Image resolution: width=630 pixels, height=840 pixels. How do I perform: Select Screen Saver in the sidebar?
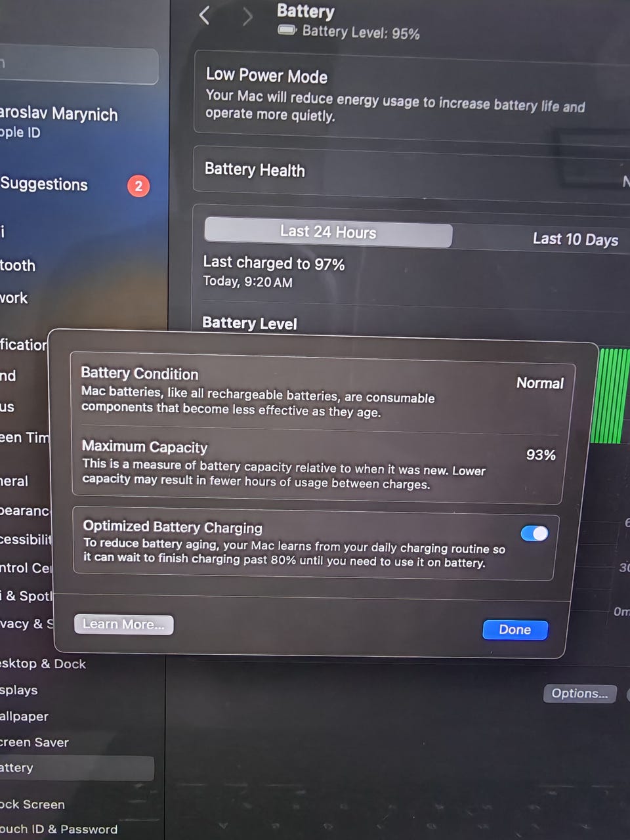pyautogui.click(x=35, y=743)
